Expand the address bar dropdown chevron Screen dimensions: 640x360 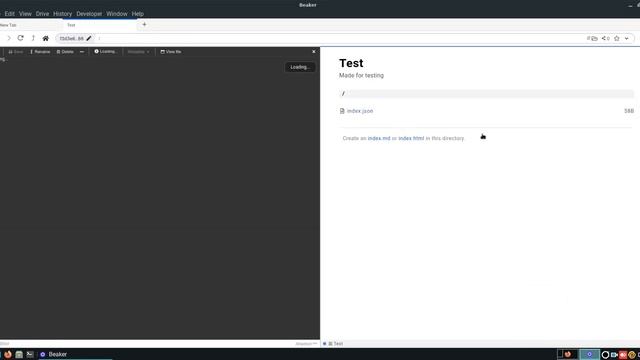point(627,38)
